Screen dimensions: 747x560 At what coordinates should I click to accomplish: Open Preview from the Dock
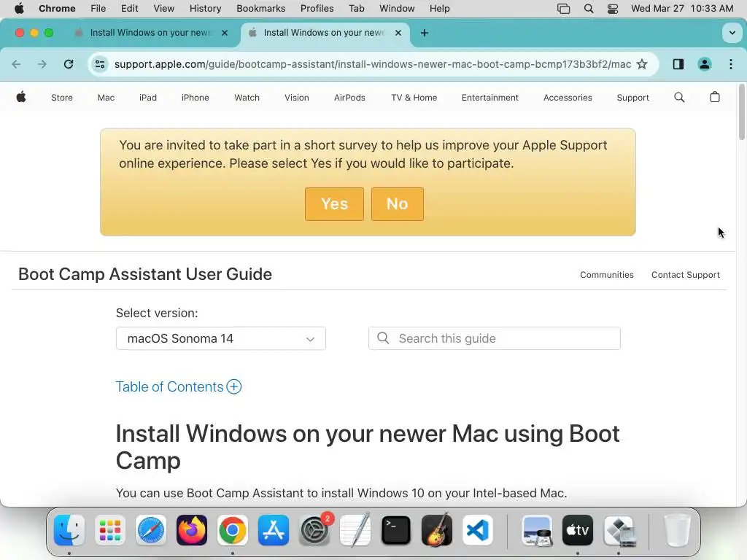[x=537, y=530]
